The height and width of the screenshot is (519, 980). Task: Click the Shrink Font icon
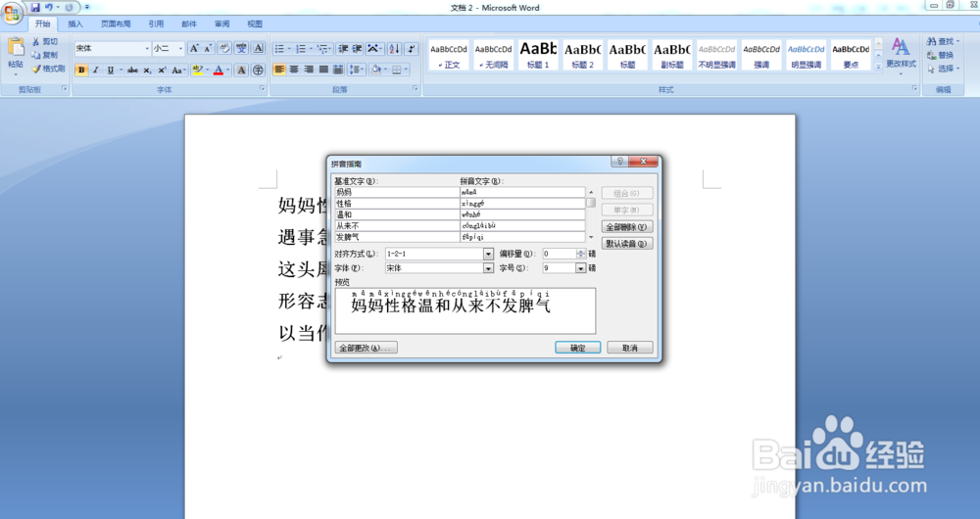[x=208, y=49]
